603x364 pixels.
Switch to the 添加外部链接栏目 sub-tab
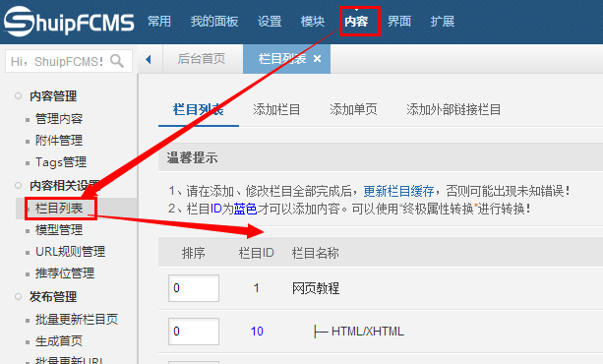pos(453,110)
